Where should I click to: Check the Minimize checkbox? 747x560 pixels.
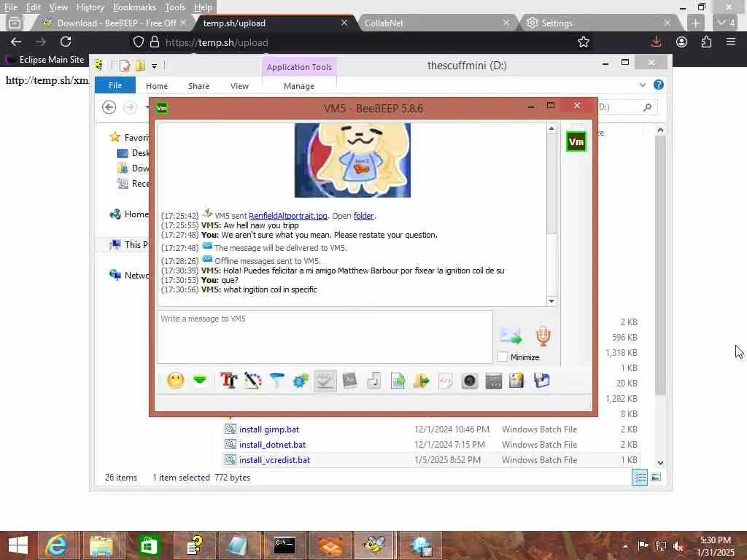[x=503, y=357]
